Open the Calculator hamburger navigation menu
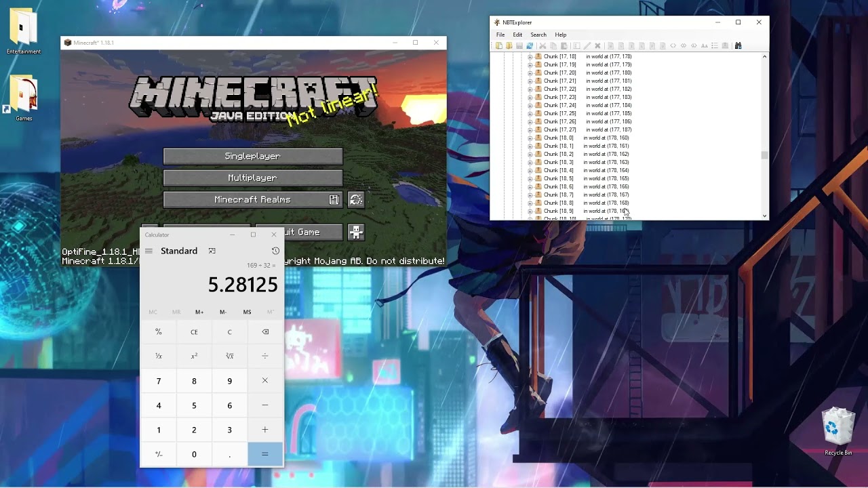This screenshot has height=488, width=868. pyautogui.click(x=149, y=251)
